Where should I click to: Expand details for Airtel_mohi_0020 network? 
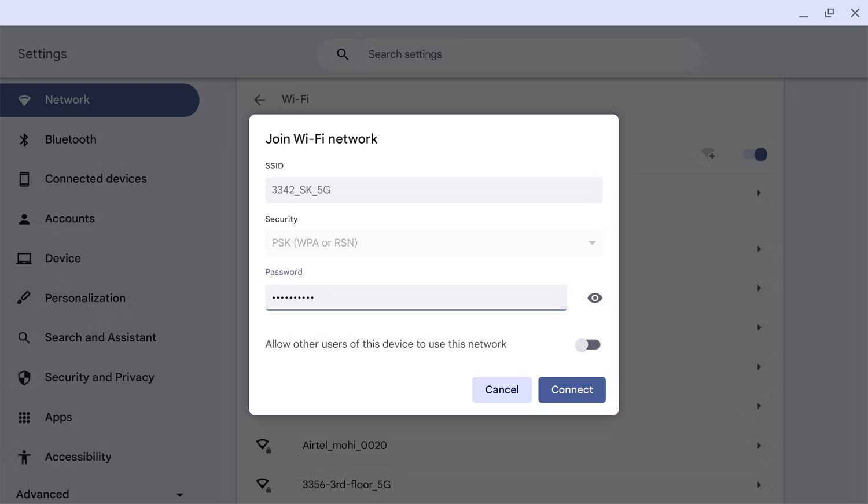tap(759, 445)
